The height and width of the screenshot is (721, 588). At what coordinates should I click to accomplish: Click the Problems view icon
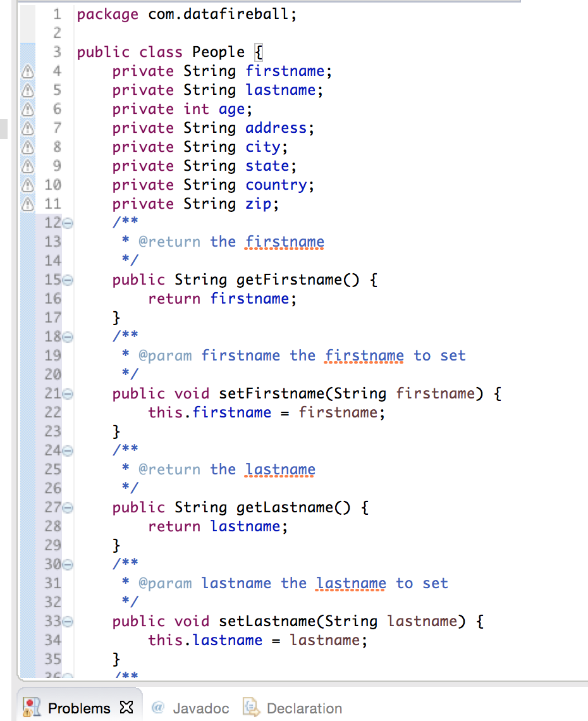(32, 708)
